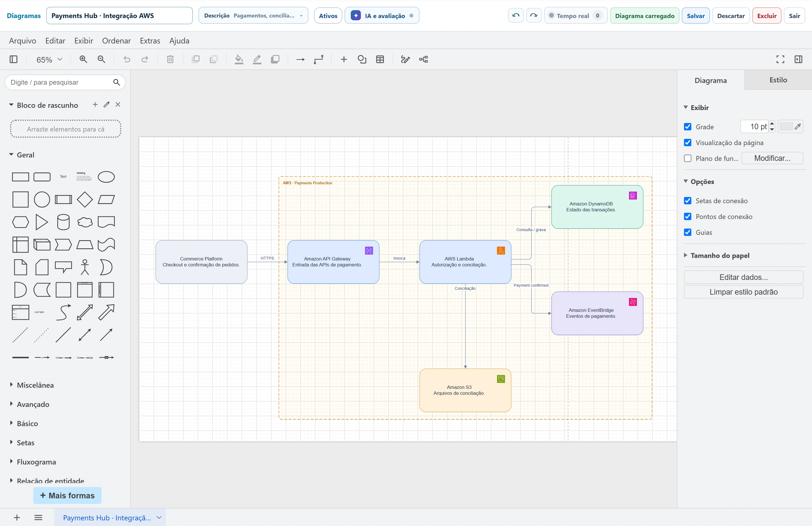Click the Limpar estilo padrão button
Screen dimensions: 812x526
pyautogui.click(x=743, y=292)
